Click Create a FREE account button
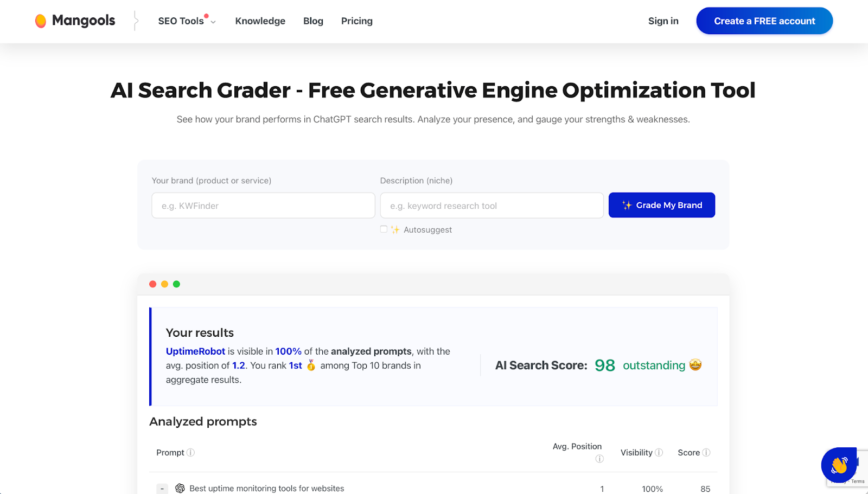The width and height of the screenshot is (868, 494). tap(764, 21)
